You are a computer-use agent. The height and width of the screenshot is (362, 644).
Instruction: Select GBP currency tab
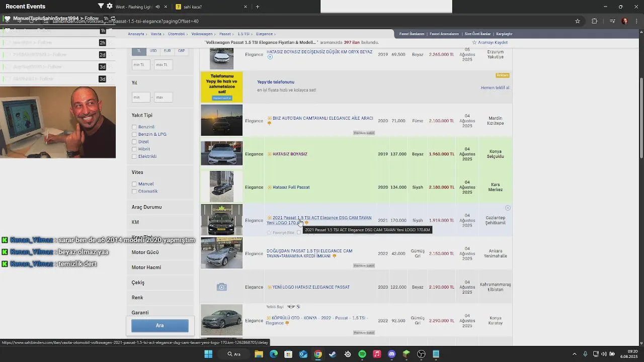point(181,51)
